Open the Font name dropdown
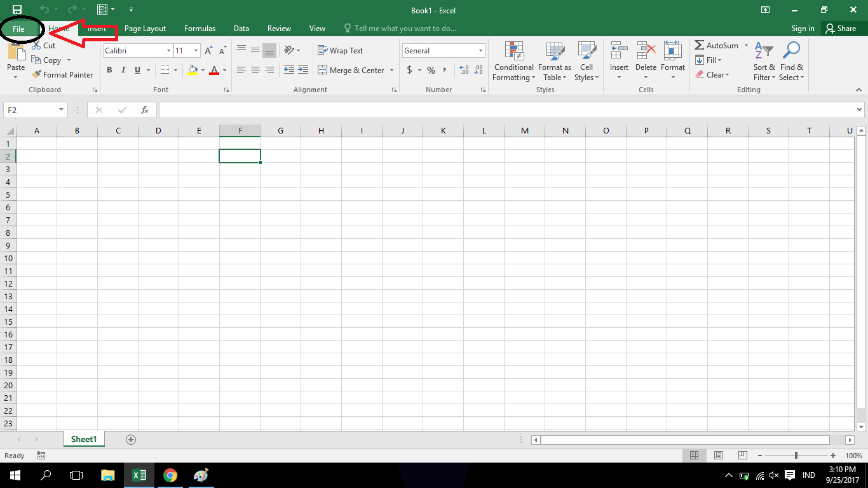Viewport: 868px width, 488px height. point(168,50)
